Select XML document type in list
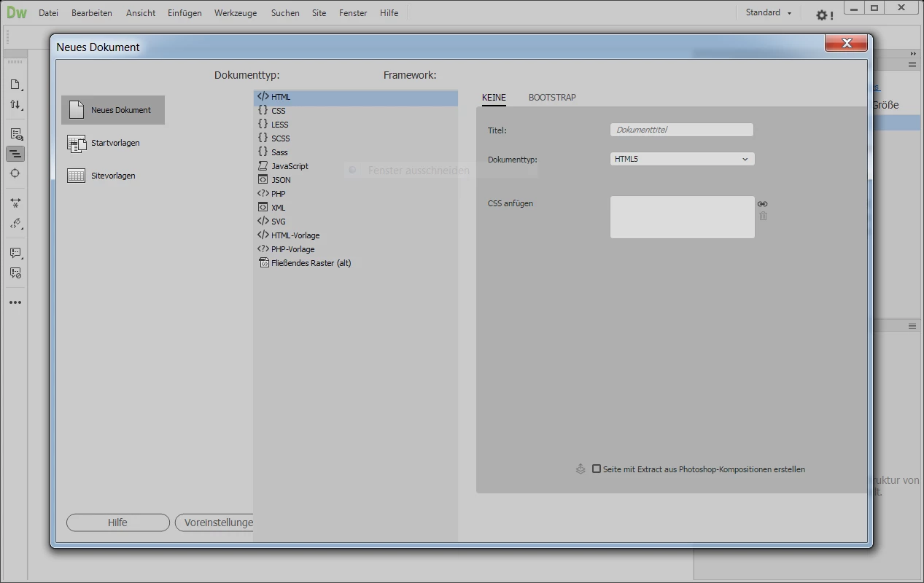924x583 pixels. coord(356,208)
